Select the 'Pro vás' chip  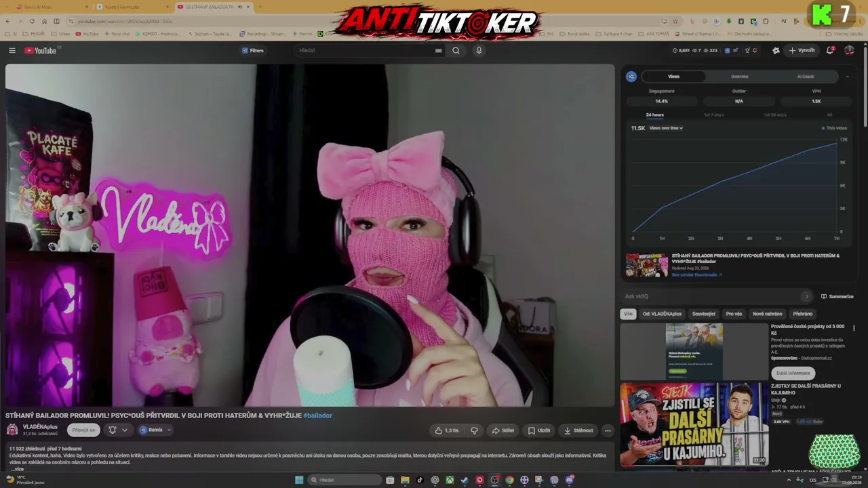pos(734,314)
